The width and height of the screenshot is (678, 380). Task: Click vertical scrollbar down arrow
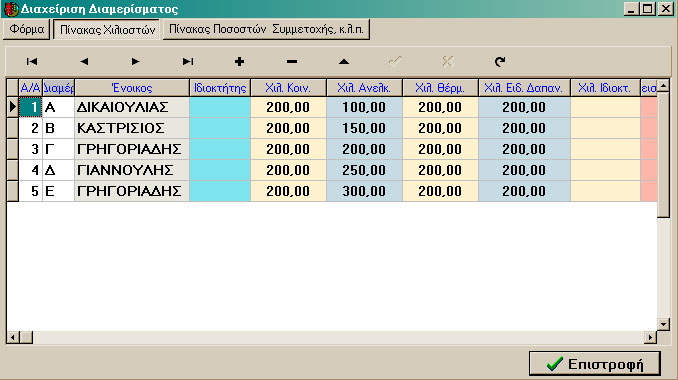point(663,324)
